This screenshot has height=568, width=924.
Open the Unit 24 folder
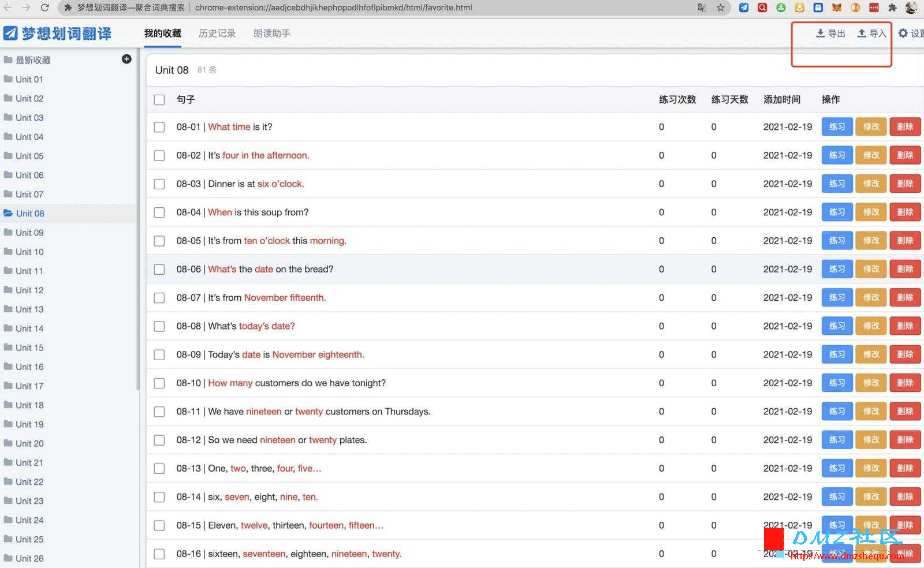coord(68,520)
